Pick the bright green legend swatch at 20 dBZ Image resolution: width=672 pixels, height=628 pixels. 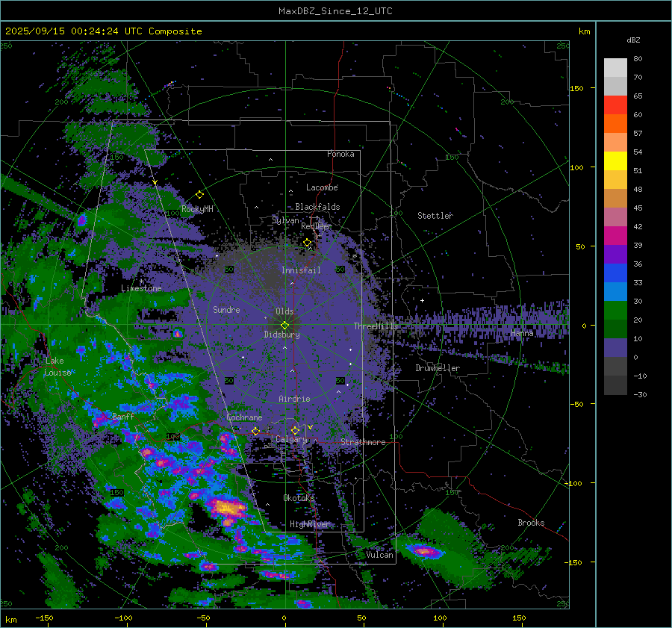pos(615,311)
